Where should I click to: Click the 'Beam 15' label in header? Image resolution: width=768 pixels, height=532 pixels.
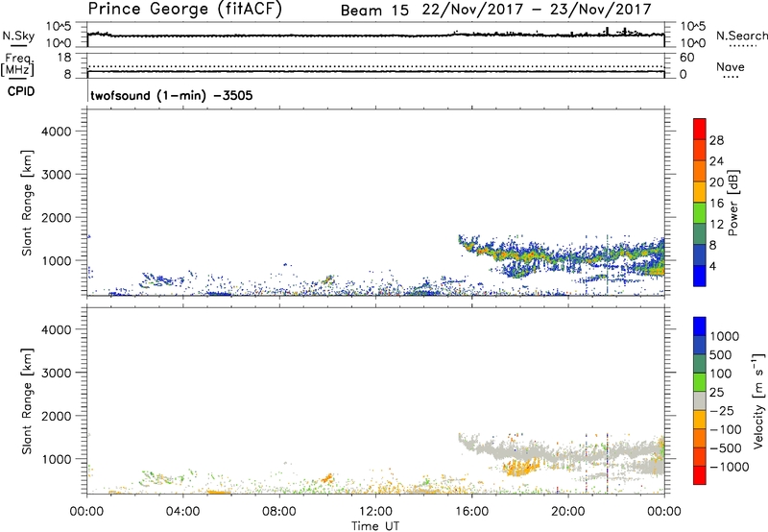pos(374,11)
